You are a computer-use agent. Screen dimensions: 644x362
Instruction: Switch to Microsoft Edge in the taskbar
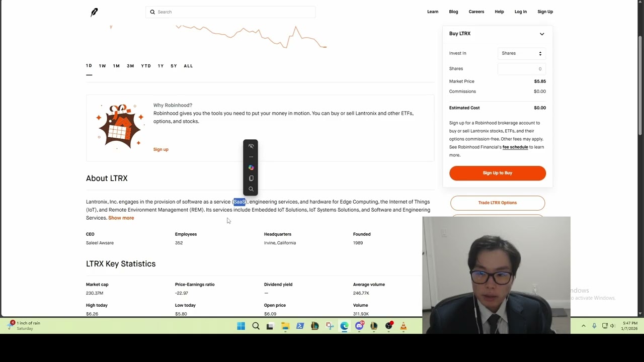click(344, 326)
